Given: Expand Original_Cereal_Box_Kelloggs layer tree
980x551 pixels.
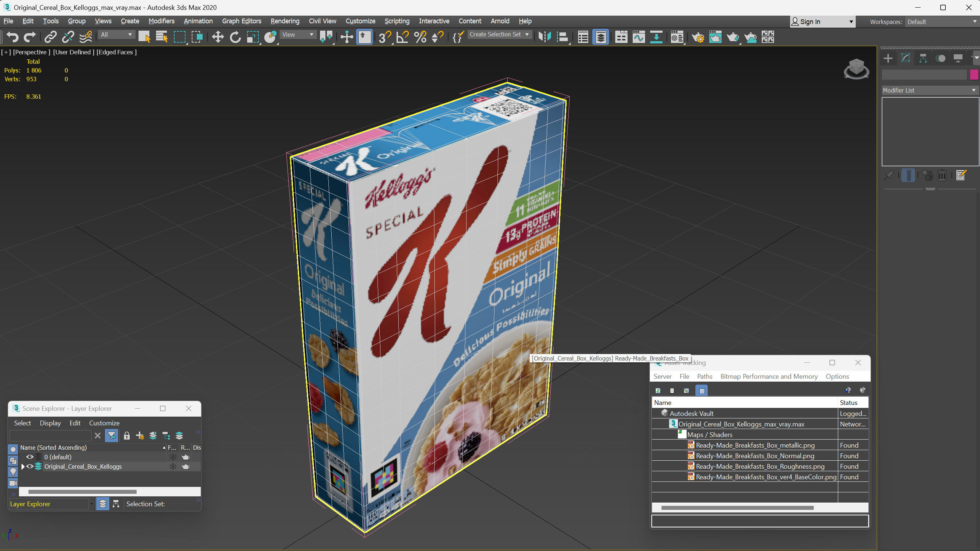Looking at the screenshot, I should click(23, 467).
